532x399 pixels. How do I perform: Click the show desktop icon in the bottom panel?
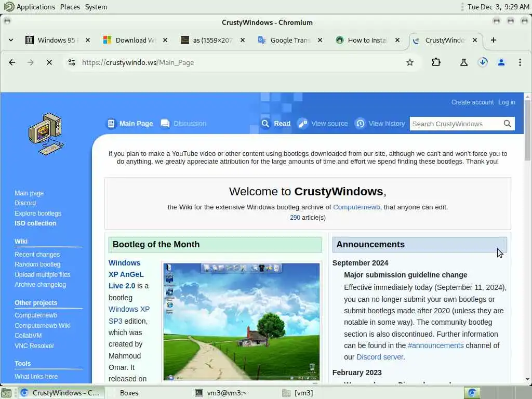(6, 393)
